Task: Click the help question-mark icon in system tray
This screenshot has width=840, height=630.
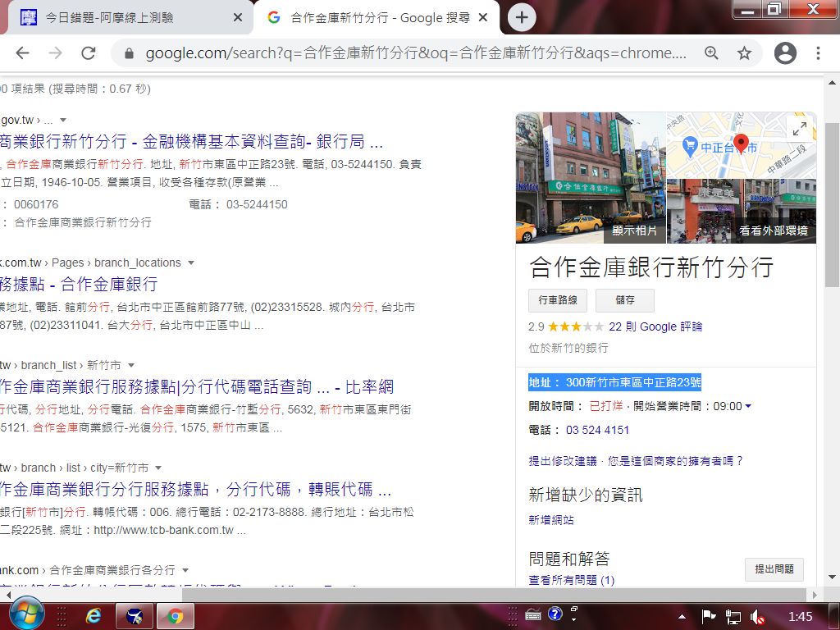Action: coord(557,613)
